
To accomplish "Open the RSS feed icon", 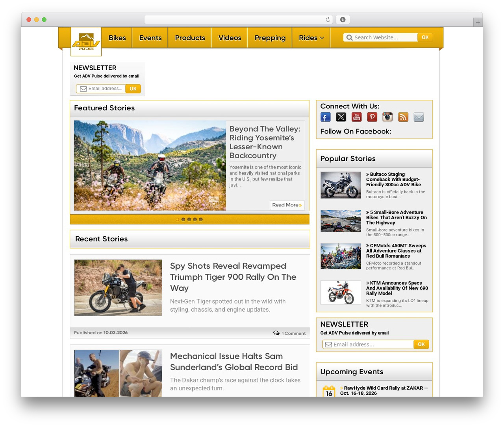I will (x=403, y=117).
